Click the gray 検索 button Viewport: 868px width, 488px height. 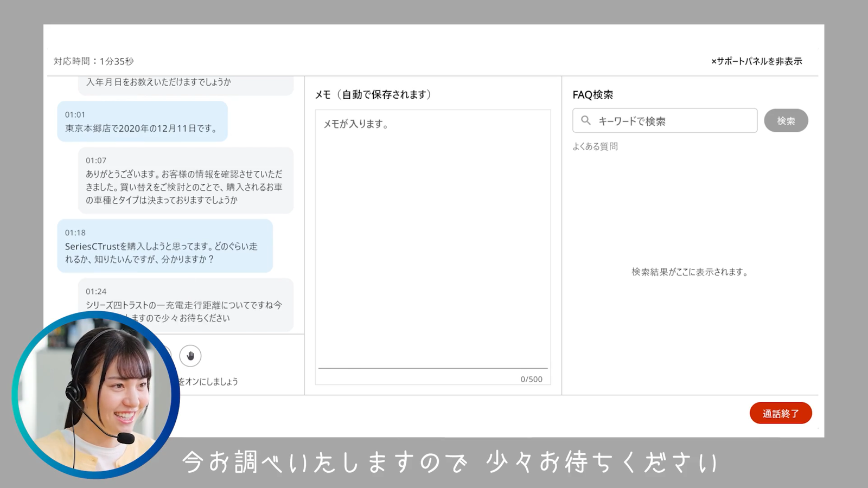(786, 120)
